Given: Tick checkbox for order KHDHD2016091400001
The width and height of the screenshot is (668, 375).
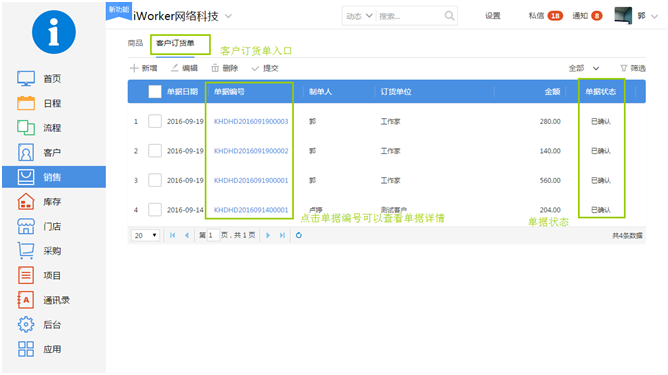Looking at the screenshot, I should [155, 210].
